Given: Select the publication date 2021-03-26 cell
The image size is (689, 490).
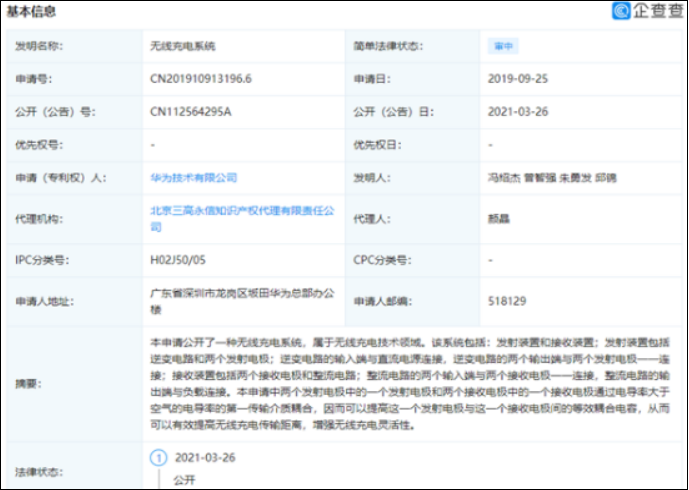Looking at the screenshot, I should pos(518,112).
